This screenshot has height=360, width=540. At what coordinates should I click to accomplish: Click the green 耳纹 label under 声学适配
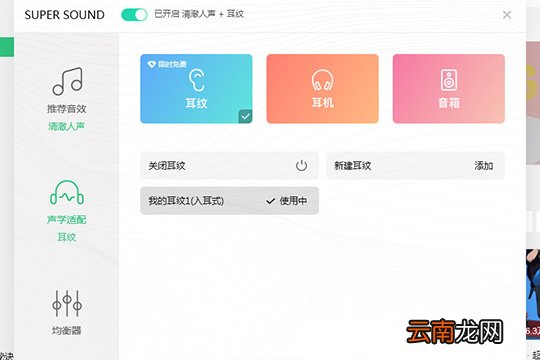pos(66,237)
